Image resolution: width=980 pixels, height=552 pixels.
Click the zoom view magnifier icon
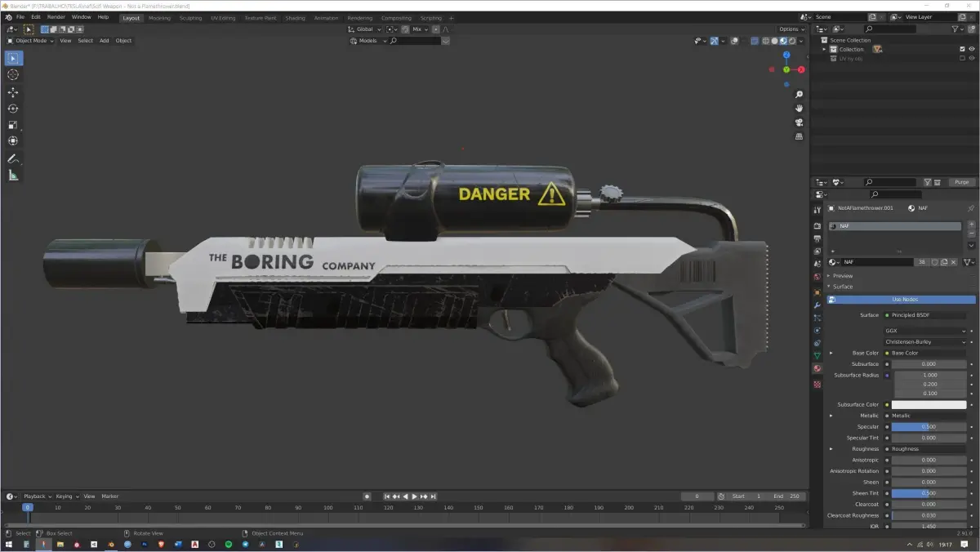tap(799, 95)
